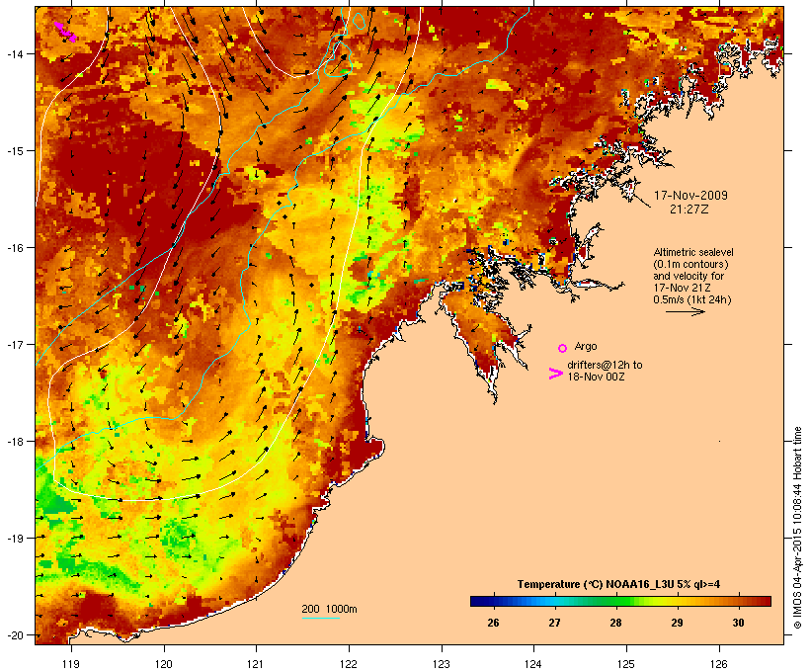Click the Argo legend label

click(x=586, y=346)
